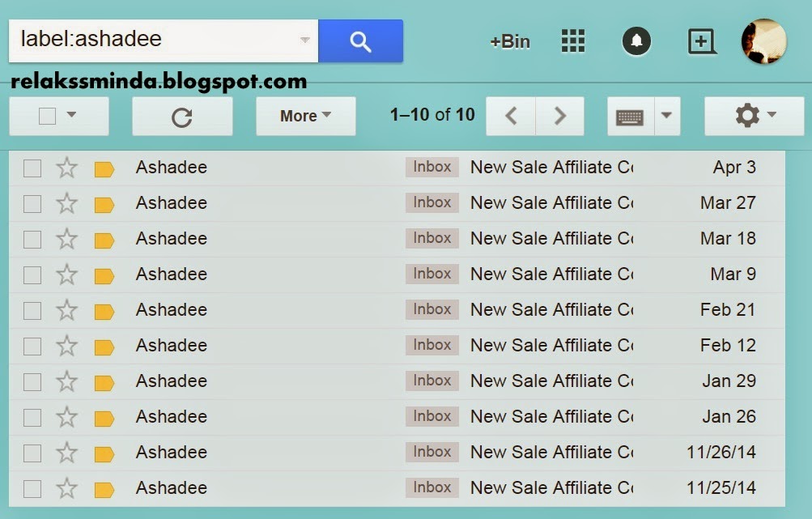This screenshot has width=812, height=519.
Task: Click importance marker on 11/25/14 email
Action: tap(104, 490)
